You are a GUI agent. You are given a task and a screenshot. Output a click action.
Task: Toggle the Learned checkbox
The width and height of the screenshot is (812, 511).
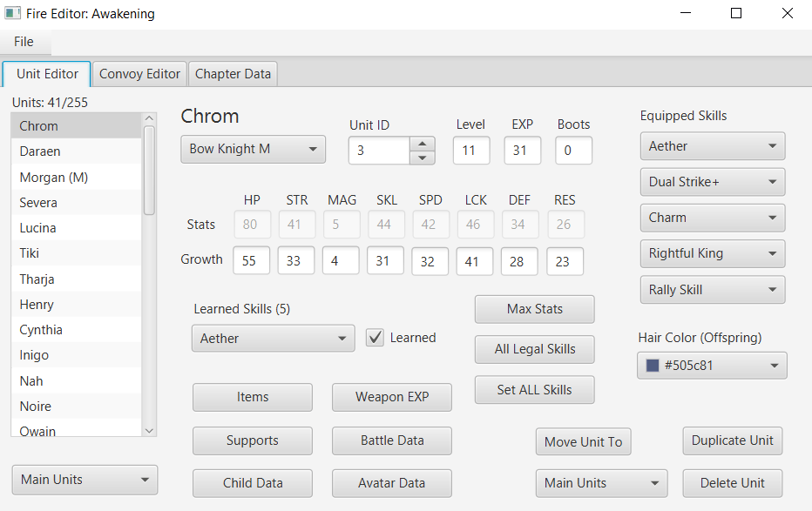tap(376, 338)
